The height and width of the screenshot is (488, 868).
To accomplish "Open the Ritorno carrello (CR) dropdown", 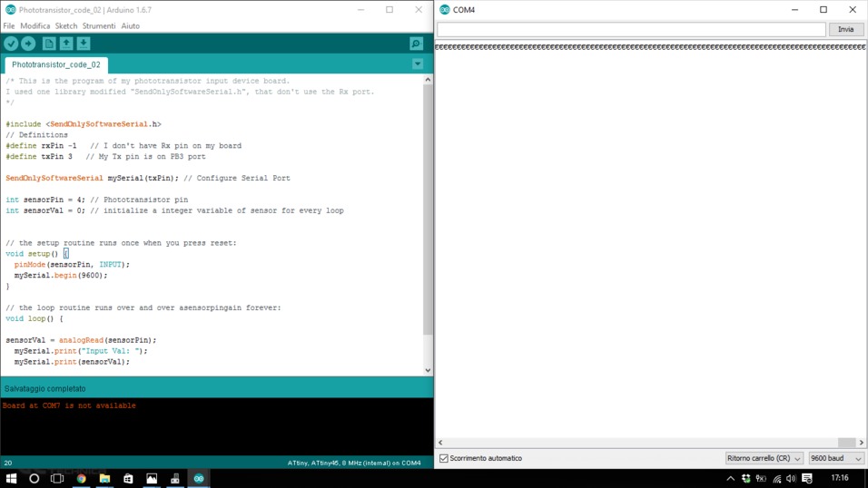I will (x=764, y=458).
